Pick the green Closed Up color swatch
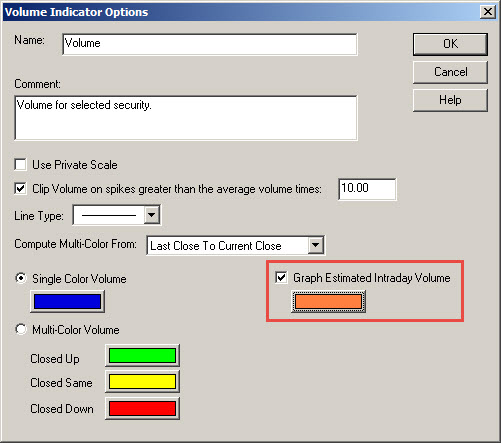The height and width of the screenshot is (443, 501). point(142,355)
